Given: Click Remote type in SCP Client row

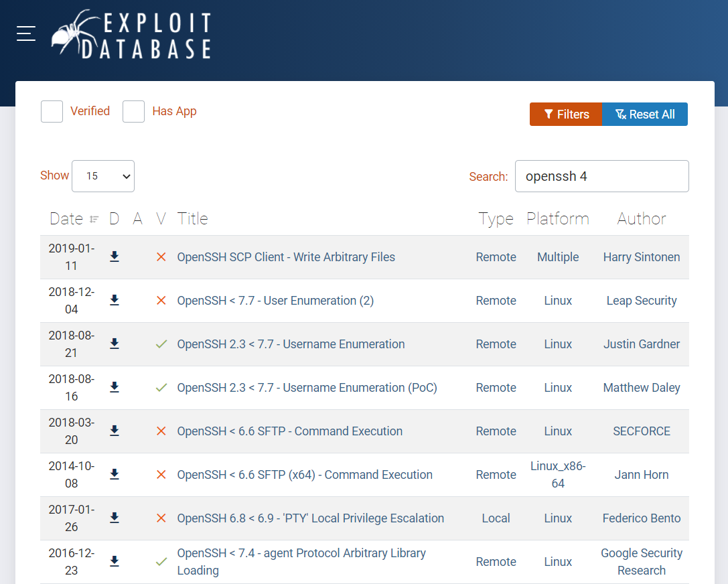Looking at the screenshot, I should (x=496, y=257).
